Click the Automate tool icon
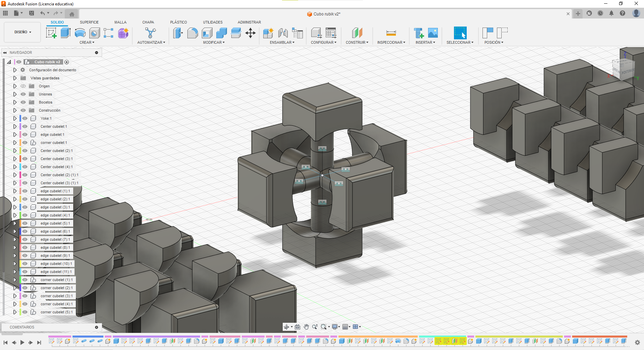Viewport: 644px width, 350px height. pyautogui.click(x=150, y=33)
